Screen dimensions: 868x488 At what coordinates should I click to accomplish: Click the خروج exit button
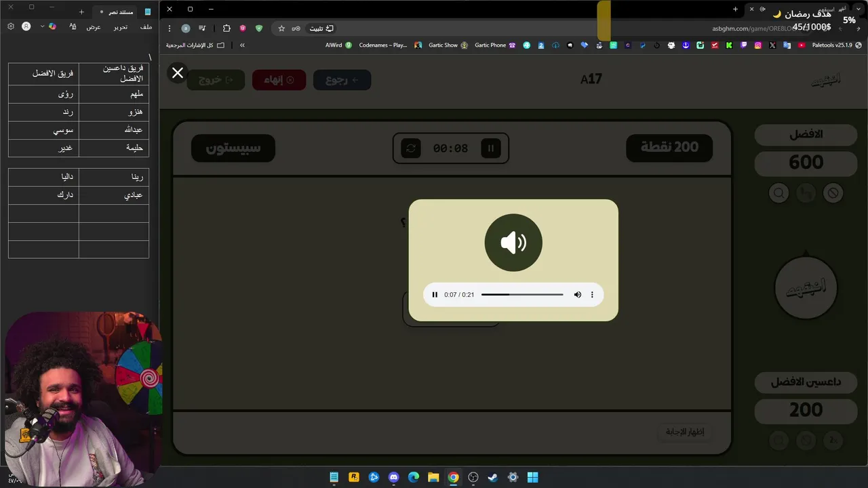point(216,80)
